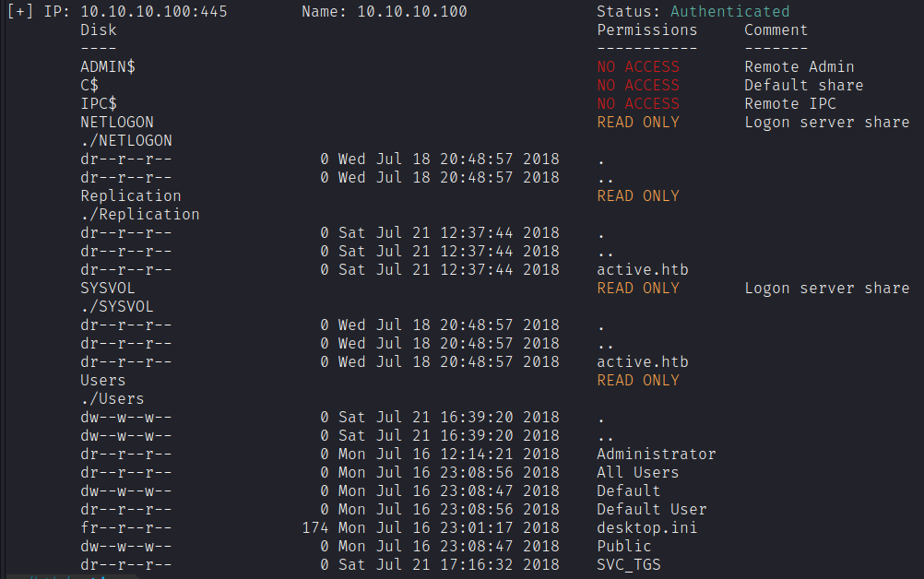The width and height of the screenshot is (924, 579).
Task: Click the Administrator directory entry
Action: [x=657, y=455]
